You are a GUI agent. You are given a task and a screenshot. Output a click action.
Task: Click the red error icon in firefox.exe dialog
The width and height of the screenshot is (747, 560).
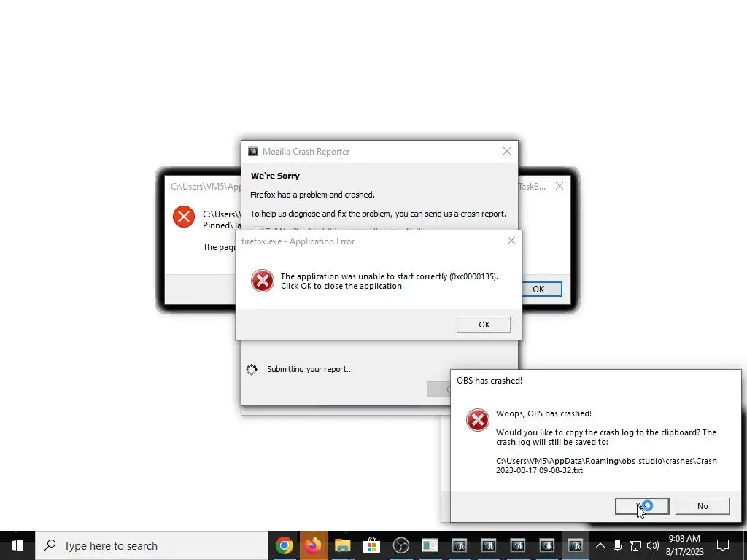(x=263, y=281)
